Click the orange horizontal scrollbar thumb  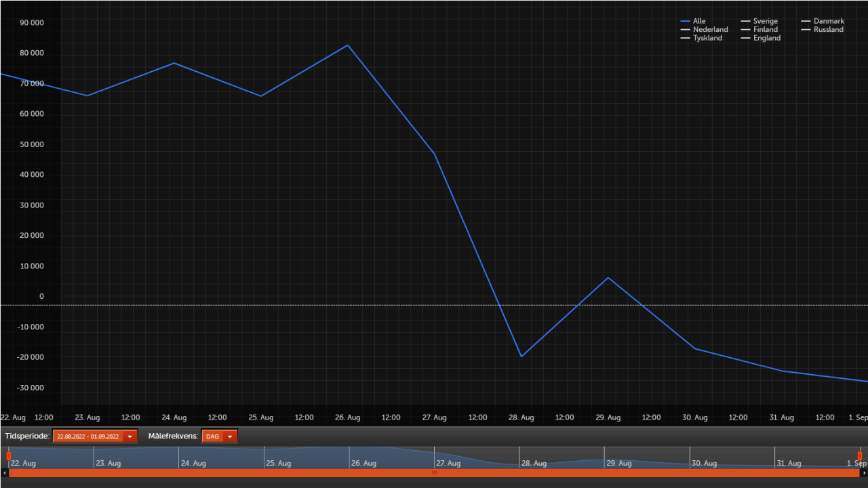coord(434,472)
